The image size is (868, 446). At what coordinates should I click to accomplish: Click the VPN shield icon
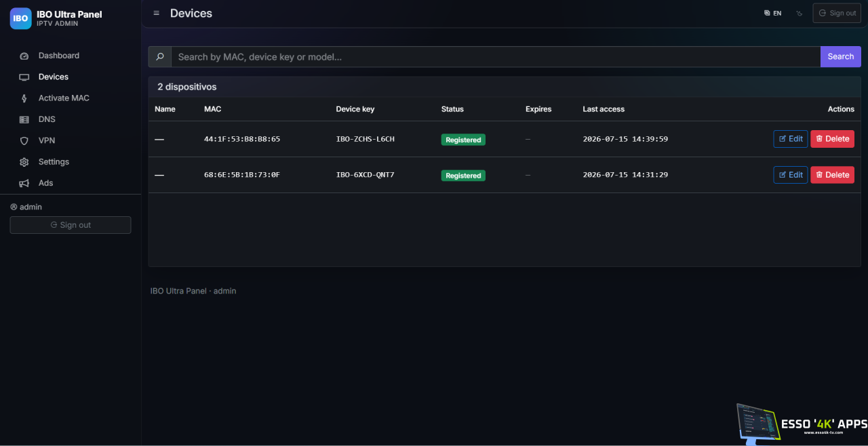24,141
